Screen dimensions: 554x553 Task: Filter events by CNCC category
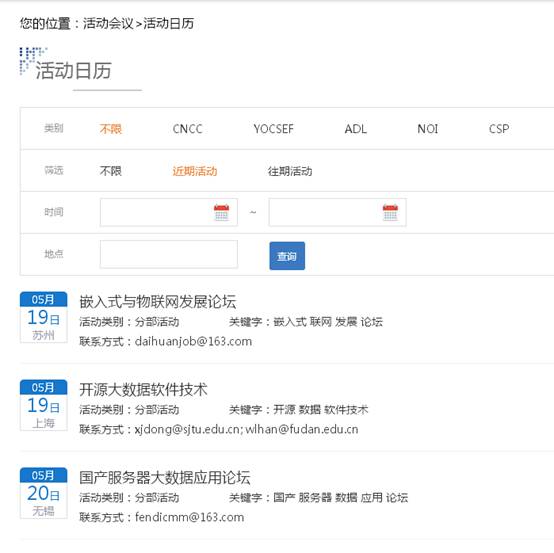click(x=188, y=129)
